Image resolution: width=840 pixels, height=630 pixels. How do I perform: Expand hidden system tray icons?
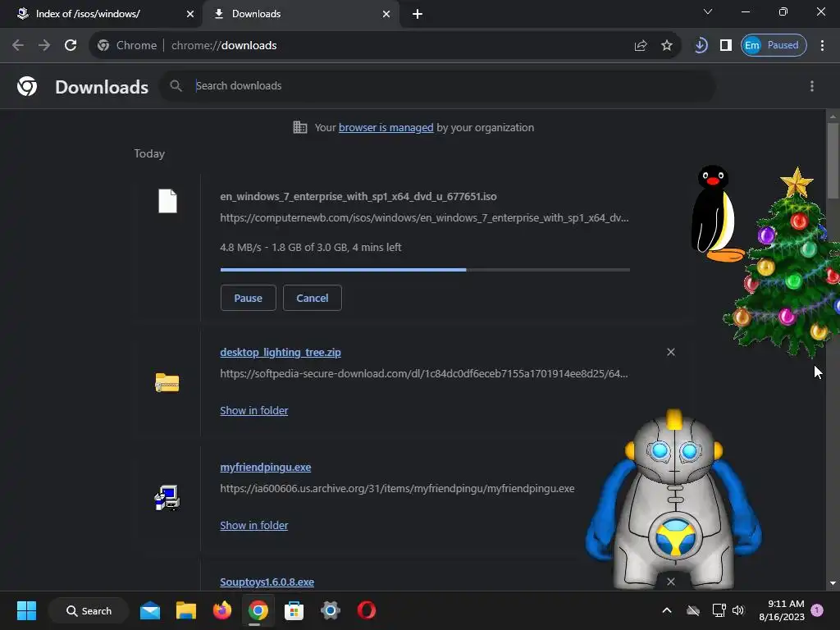pyautogui.click(x=667, y=610)
